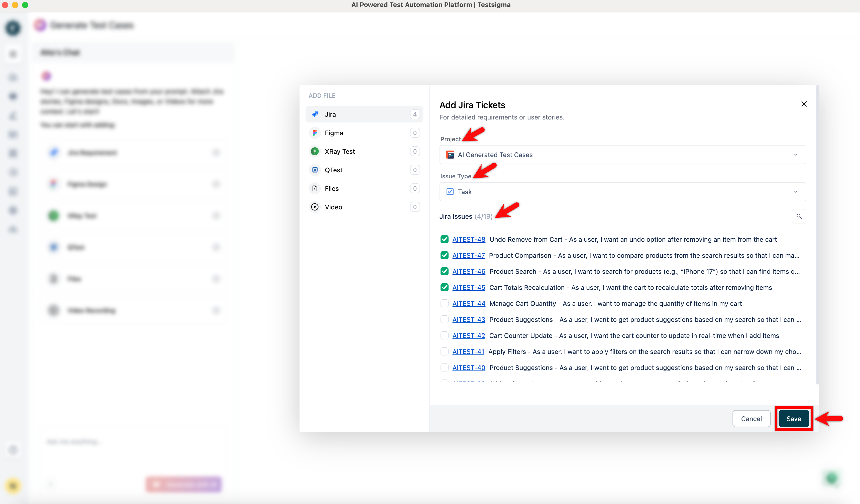Open the QTest integration
Screen dimensions: 860x504
pyautogui.click(x=364, y=170)
